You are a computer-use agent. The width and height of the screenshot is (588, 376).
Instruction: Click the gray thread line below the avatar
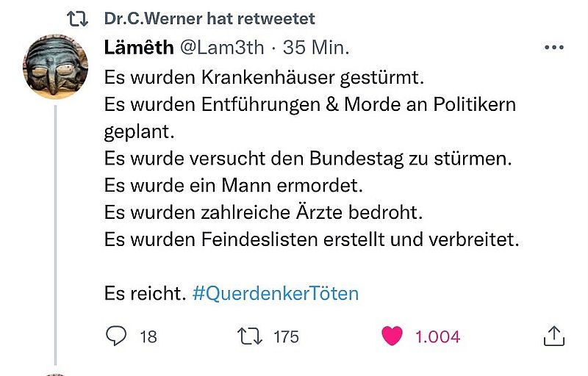tap(56, 235)
